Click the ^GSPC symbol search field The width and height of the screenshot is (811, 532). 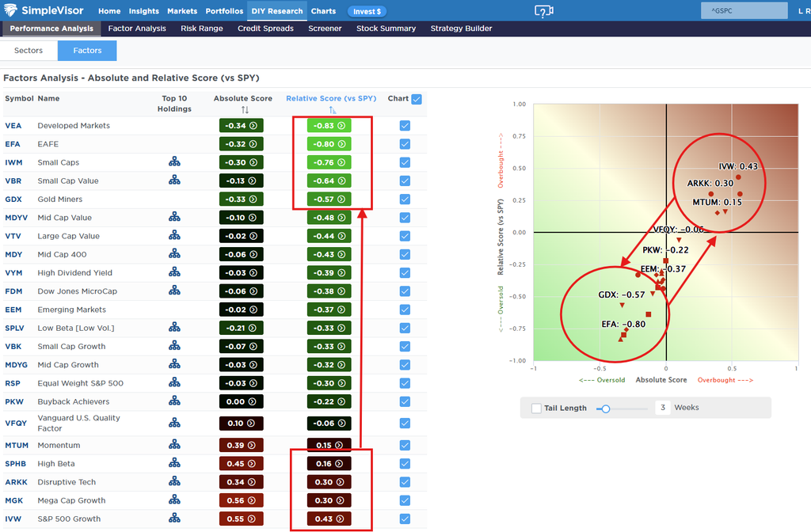pyautogui.click(x=744, y=10)
